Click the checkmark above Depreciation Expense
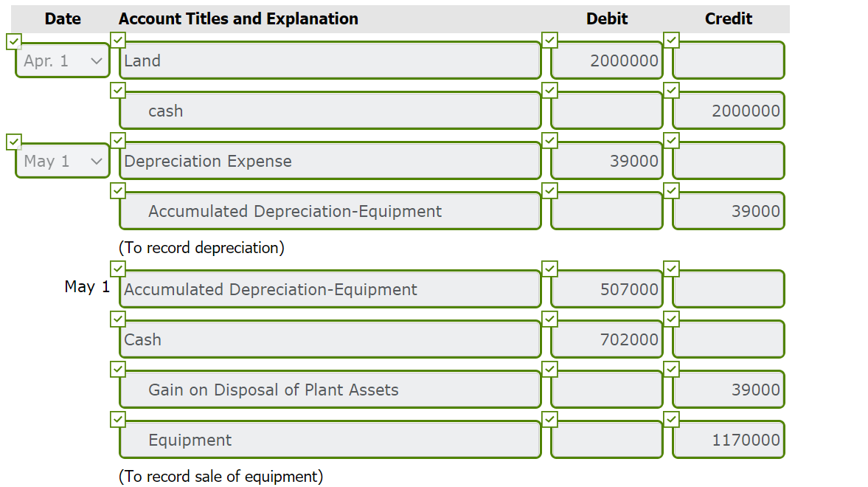 (118, 140)
